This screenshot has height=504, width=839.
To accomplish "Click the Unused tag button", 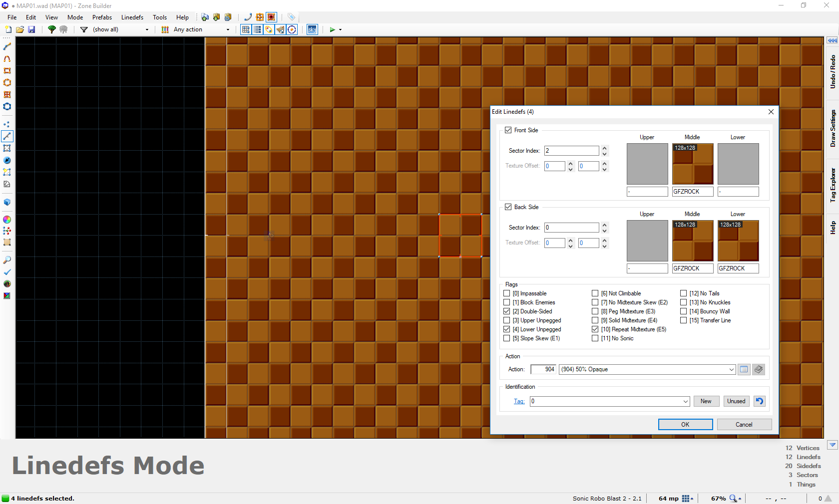I will click(x=736, y=401).
